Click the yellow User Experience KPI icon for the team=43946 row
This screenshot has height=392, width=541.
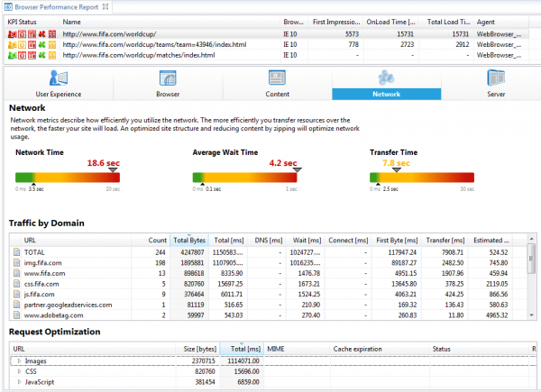coord(12,44)
